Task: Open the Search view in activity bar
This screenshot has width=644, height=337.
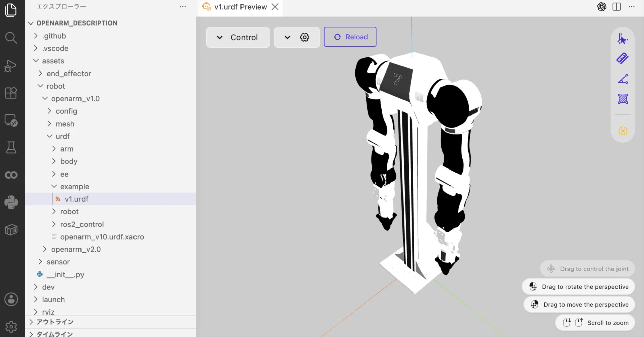Action: 11,38
